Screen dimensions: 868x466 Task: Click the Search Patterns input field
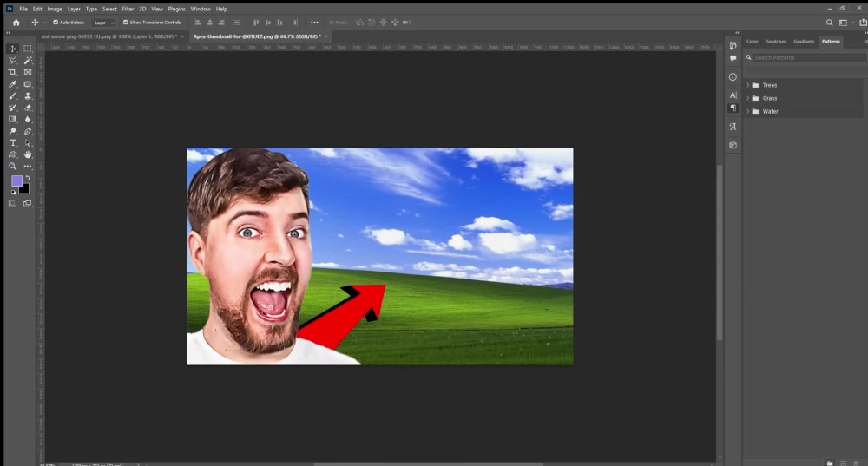(x=809, y=57)
